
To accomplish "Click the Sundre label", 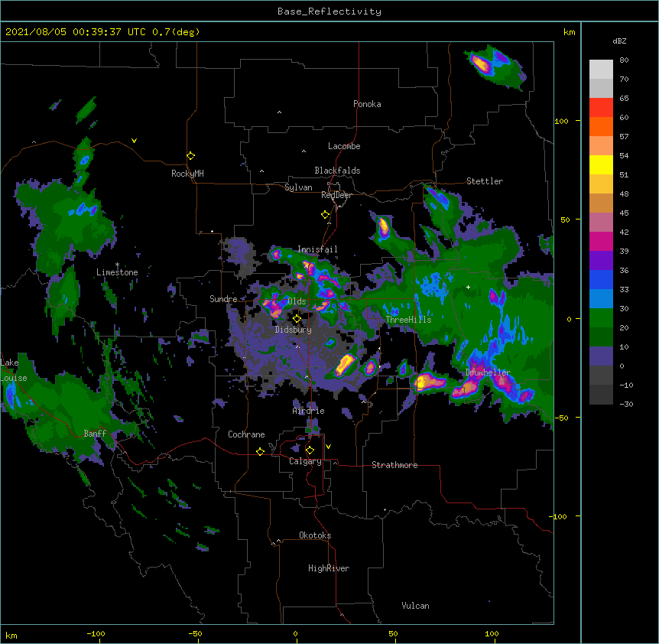I will coord(223,299).
